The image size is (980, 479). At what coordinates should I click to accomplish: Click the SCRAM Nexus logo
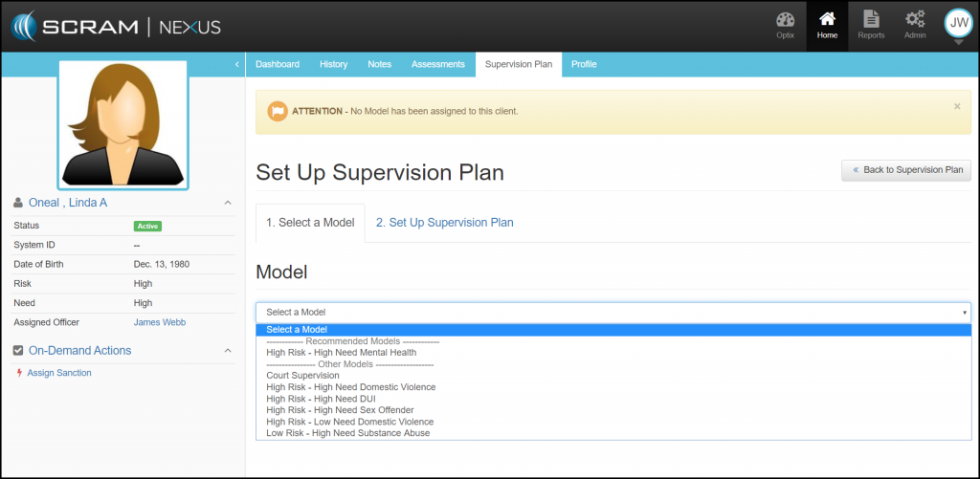pyautogui.click(x=116, y=26)
